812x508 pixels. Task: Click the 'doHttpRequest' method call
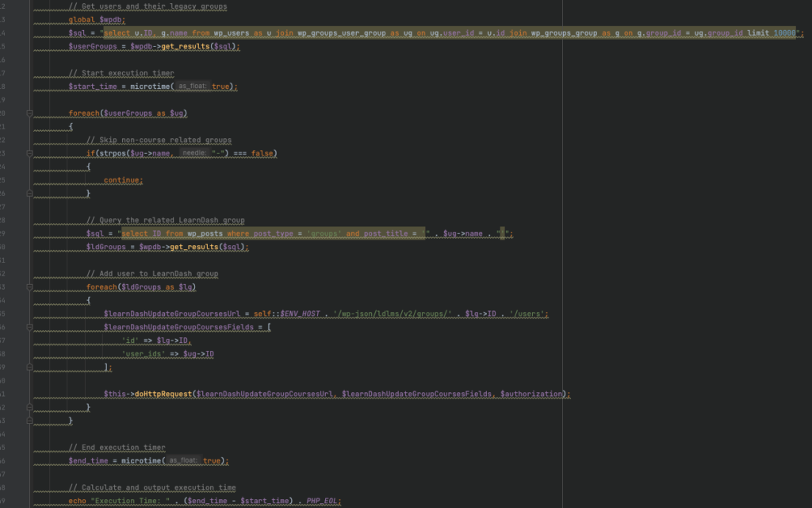[x=163, y=394]
